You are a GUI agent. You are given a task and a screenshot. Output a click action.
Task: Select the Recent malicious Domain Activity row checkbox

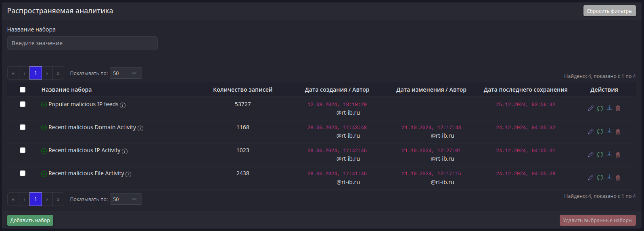tap(23, 127)
